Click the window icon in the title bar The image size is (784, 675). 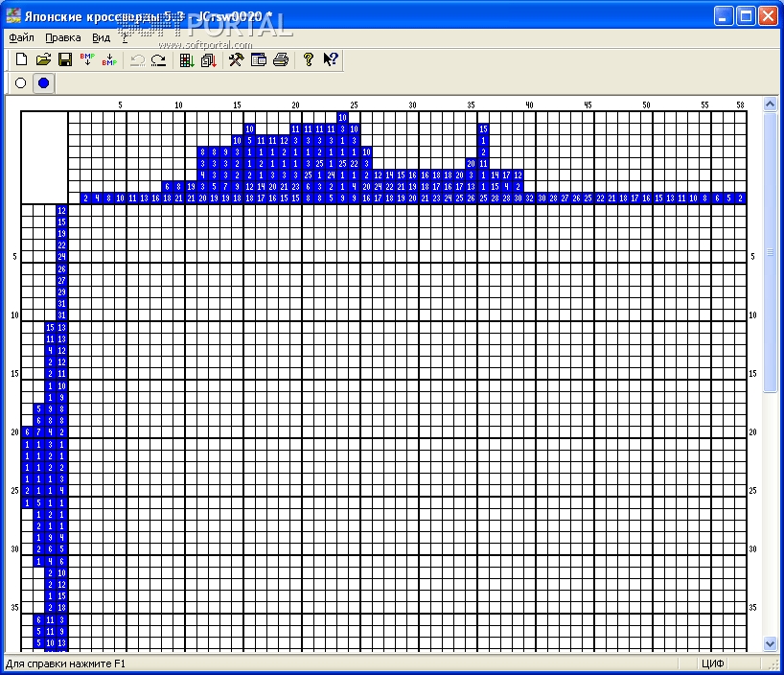tap(13, 16)
